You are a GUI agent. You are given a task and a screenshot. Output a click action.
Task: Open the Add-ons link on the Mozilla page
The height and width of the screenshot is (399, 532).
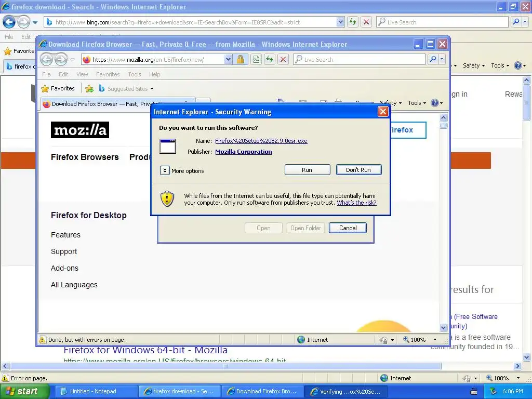(x=64, y=268)
